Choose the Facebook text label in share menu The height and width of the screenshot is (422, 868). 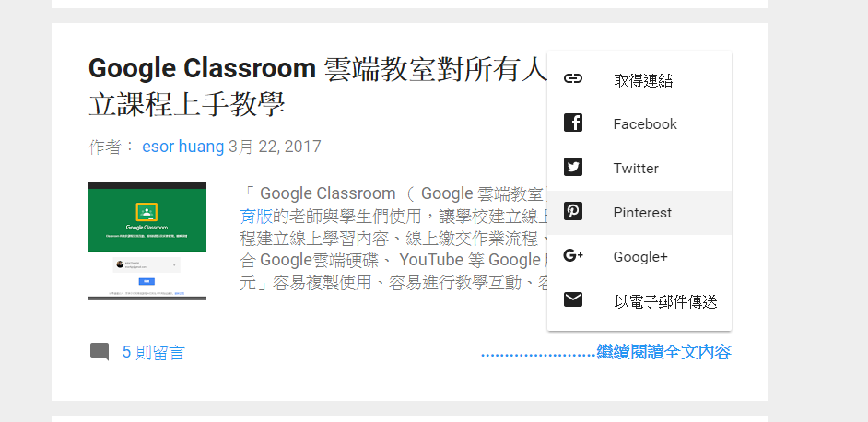(x=645, y=124)
